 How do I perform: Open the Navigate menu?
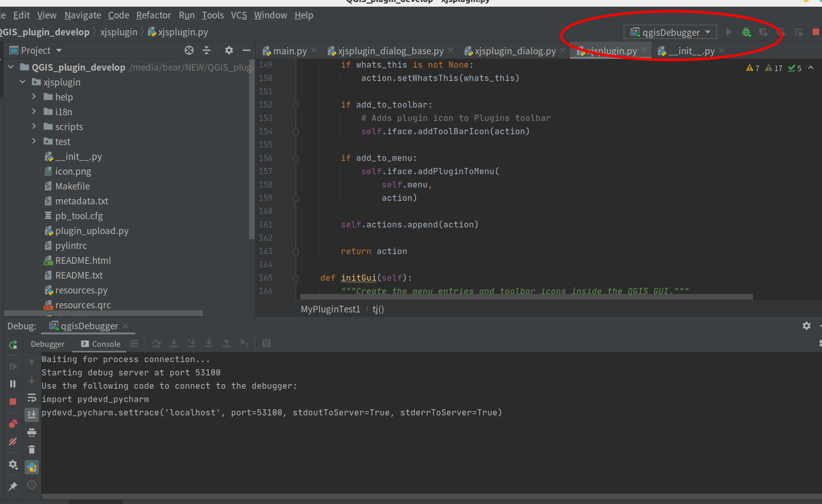coord(83,15)
